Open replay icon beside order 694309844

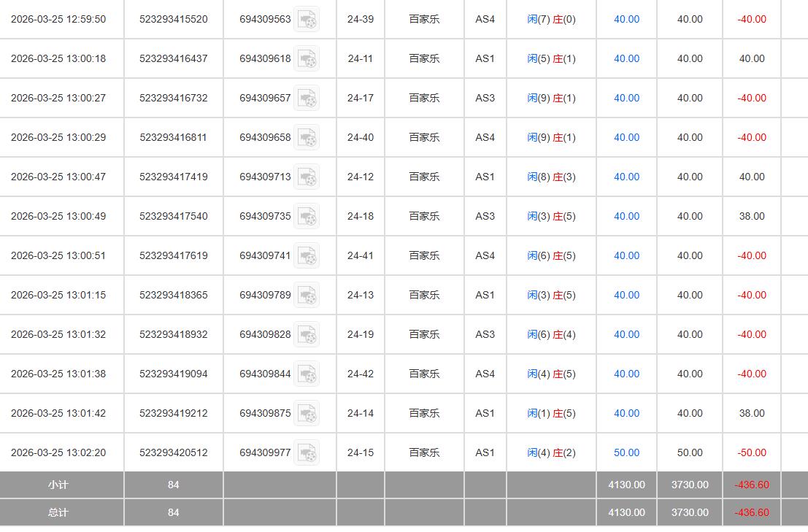pos(307,374)
